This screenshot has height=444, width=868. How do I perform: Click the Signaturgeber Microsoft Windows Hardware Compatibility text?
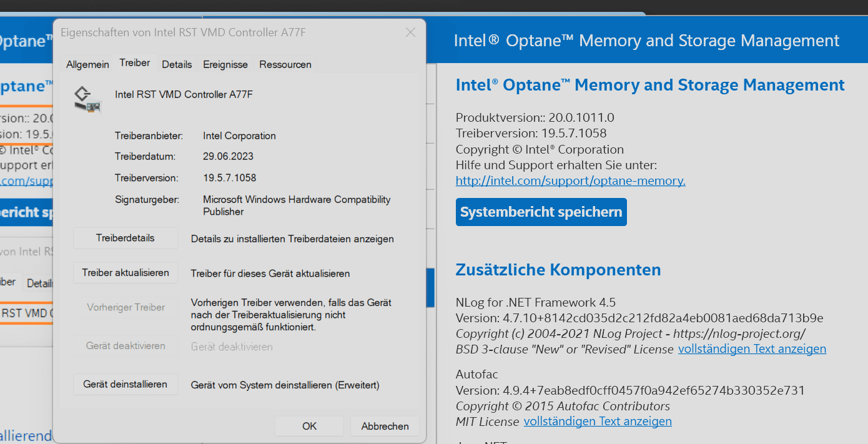tap(297, 205)
